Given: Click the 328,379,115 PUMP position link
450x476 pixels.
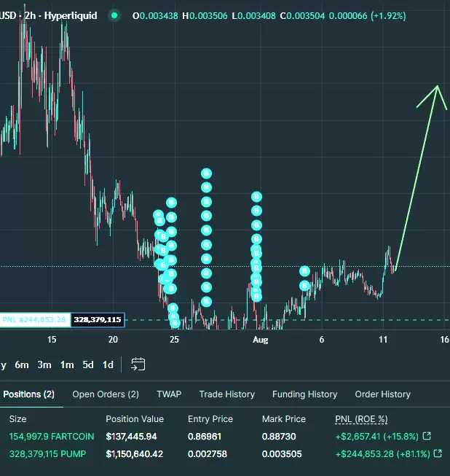Looking at the screenshot, I should [47, 454].
